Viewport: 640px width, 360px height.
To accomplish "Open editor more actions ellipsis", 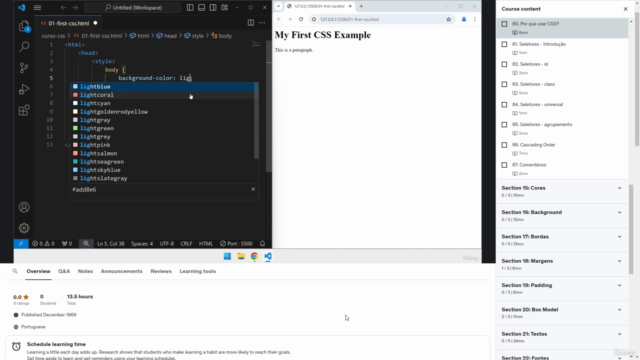I will pos(262,23).
